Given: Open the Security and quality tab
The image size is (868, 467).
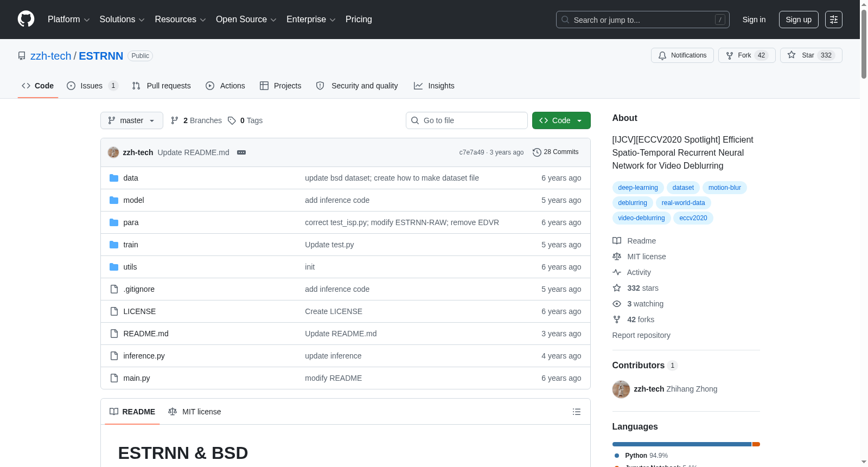Looking at the screenshot, I should click(357, 86).
